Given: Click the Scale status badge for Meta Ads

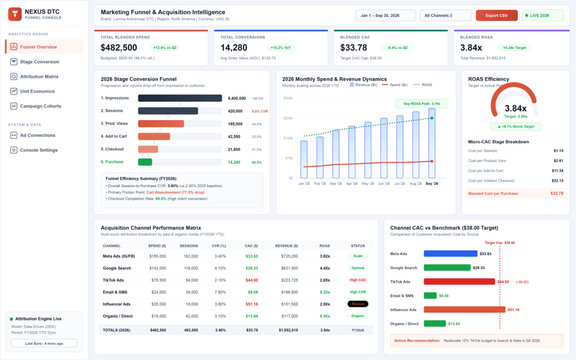Looking at the screenshot, I should click(358, 256).
